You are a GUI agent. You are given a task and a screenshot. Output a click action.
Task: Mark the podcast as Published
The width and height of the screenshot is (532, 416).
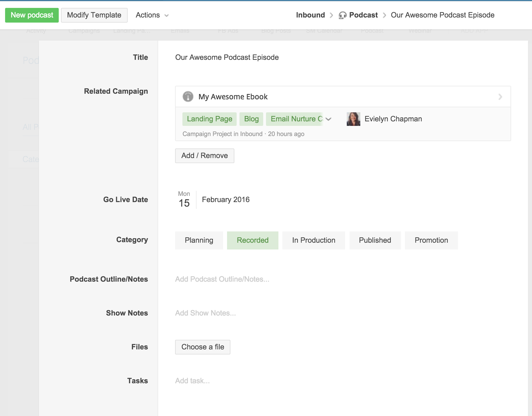click(x=375, y=240)
